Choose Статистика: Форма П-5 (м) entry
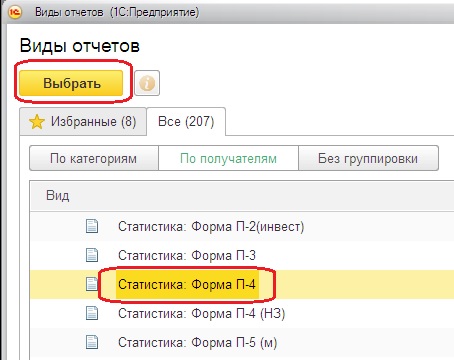The height and width of the screenshot is (360, 454). click(242, 342)
